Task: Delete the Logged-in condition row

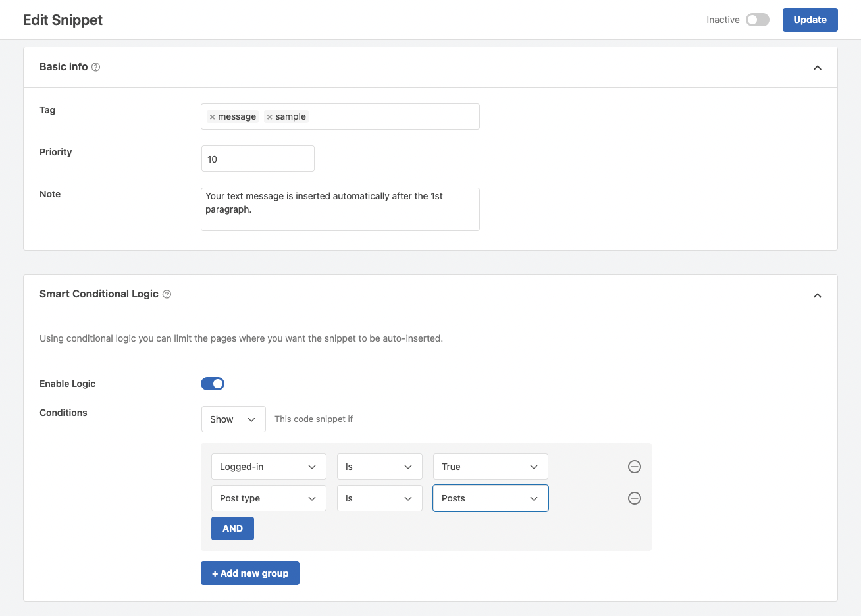Action: point(635,467)
